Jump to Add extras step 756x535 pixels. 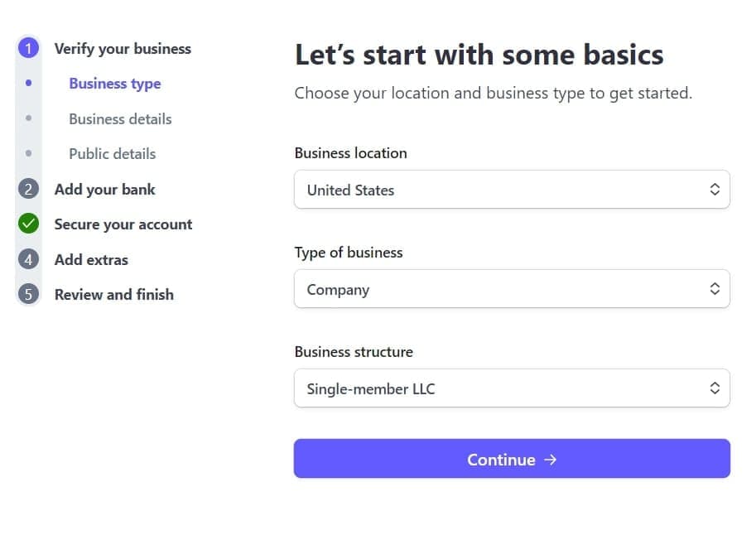tap(91, 259)
